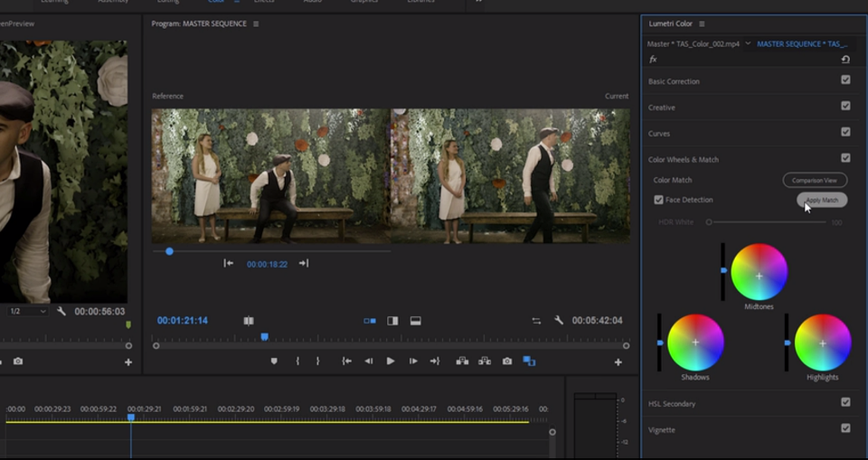Play the Program monitor sequence
The height and width of the screenshot is (460, 868).
[391, 361]
